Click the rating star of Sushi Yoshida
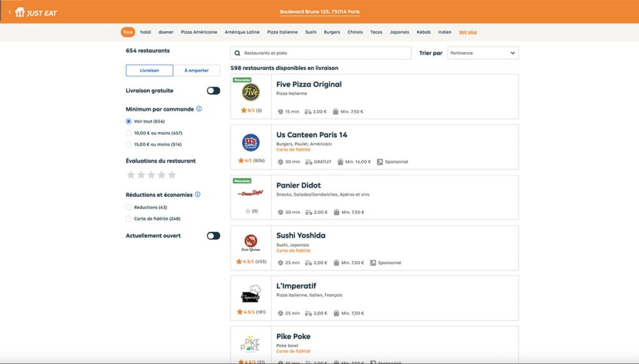Viewport: 639px width, 364px height. (x=239, y=261)
